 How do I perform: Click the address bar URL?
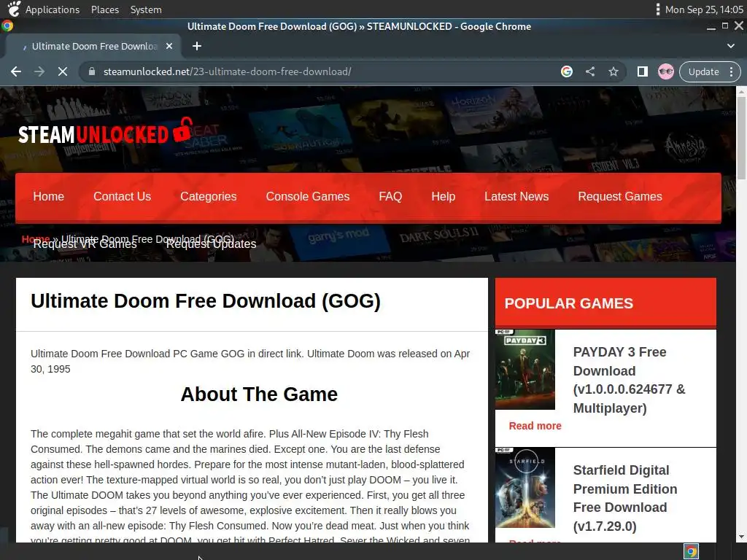pos(228,71)
